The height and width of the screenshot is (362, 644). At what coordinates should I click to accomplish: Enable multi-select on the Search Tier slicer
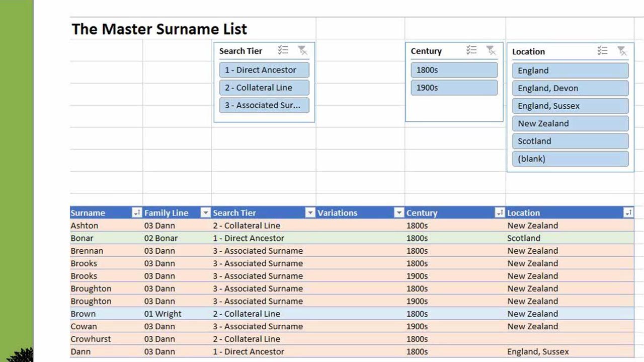point(283,50)
